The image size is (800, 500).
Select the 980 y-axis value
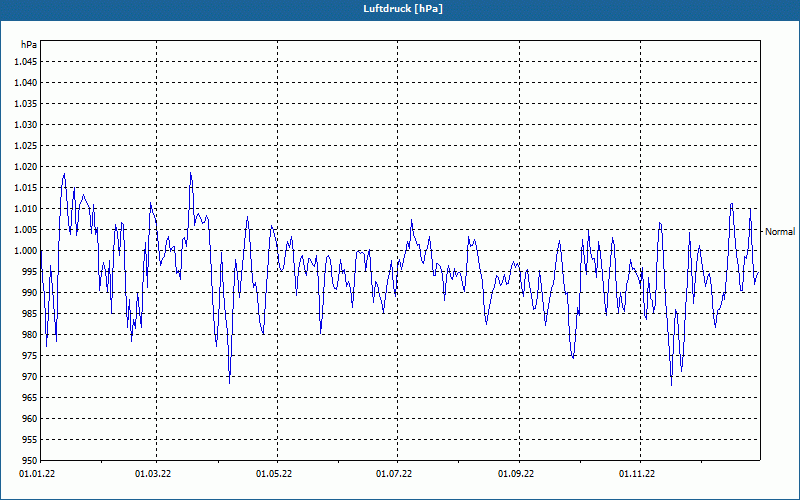30,335
